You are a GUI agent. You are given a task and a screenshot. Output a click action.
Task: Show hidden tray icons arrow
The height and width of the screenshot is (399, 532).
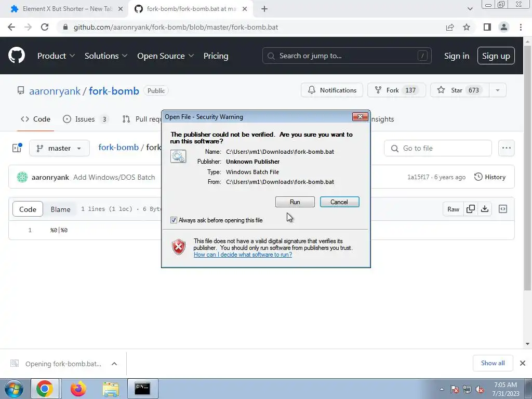coord(442,390)
